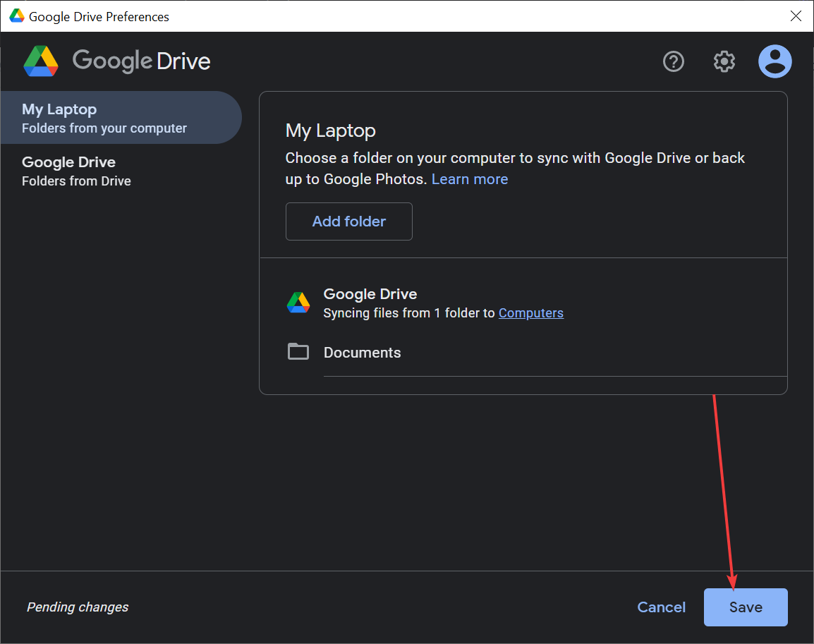The width and height of the screenshot is (814, 644).
Task: Click the title bar Google Drive icon
Action: 17,16
